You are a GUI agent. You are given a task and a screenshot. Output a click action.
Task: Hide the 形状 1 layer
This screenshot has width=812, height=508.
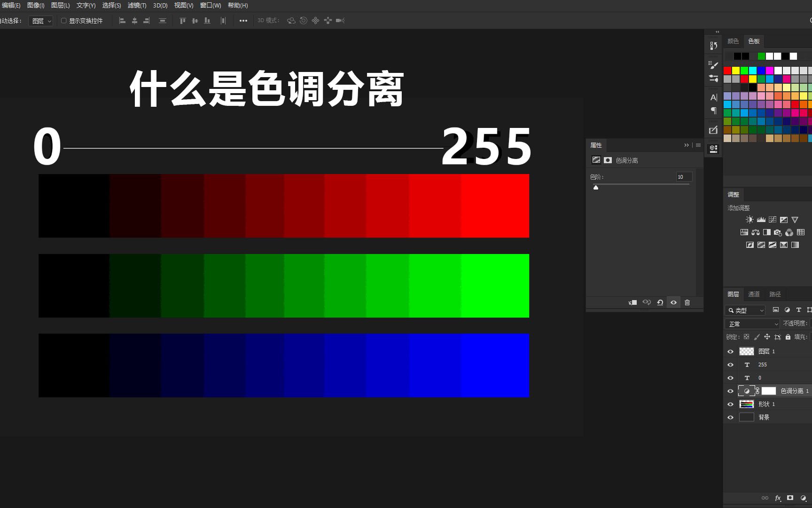pyautogui.click(x=730, y=404)
